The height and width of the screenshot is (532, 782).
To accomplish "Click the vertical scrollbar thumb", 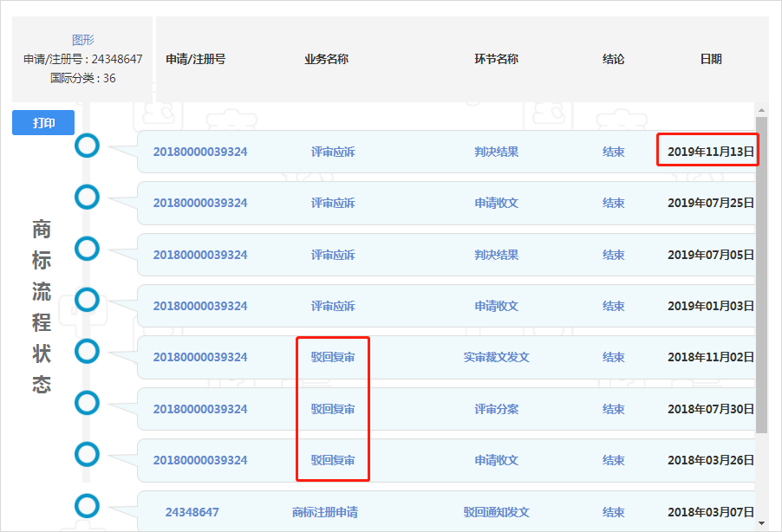I will pos(762,277).
